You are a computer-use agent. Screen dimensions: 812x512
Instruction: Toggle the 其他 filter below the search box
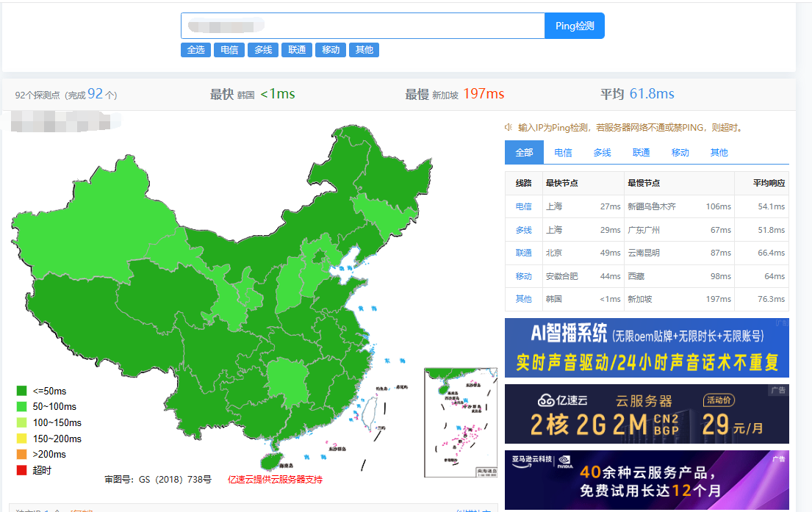pyautogui.click(x=364, y=50)
